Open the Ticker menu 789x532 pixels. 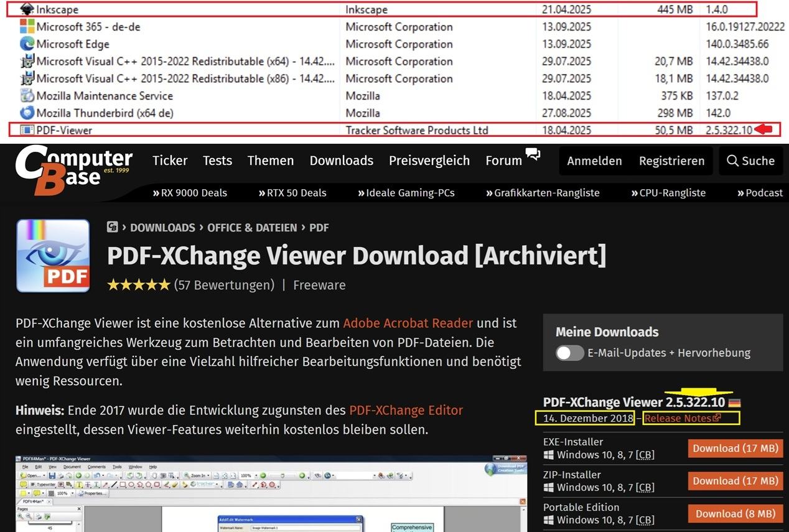click(x=170, y=161)
